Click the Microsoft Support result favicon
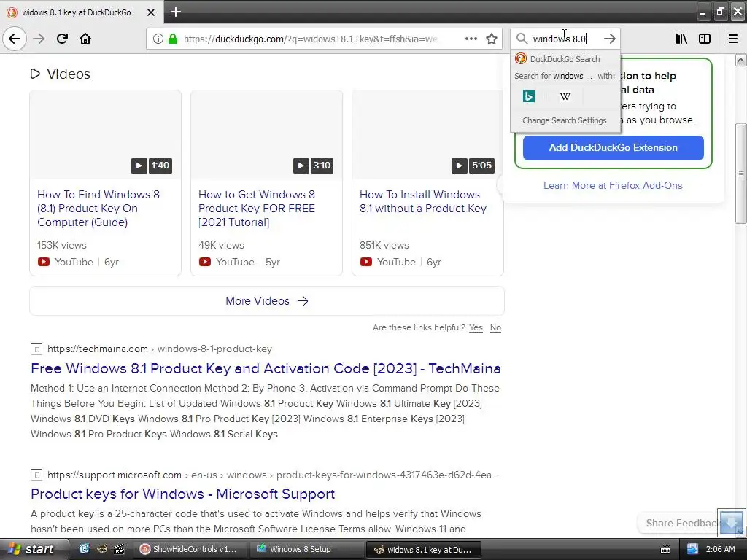Screen dimensions: 747x560 click(x=36, y=475)
